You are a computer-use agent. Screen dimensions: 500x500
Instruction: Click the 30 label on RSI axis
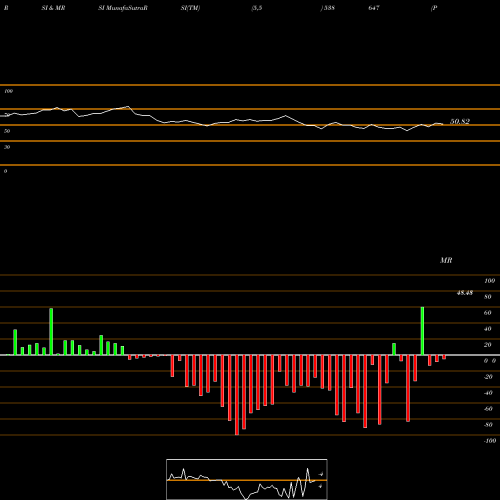[x=7, y=147]
